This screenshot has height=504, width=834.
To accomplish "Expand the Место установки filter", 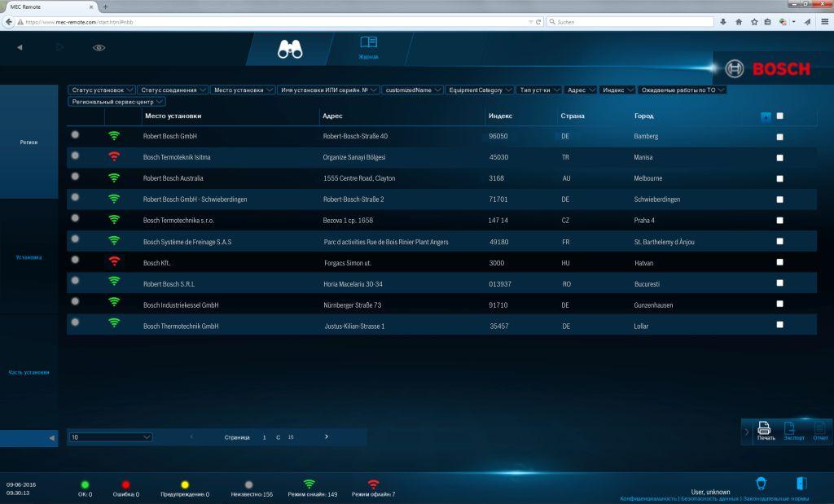I will (x=243, y=90).
